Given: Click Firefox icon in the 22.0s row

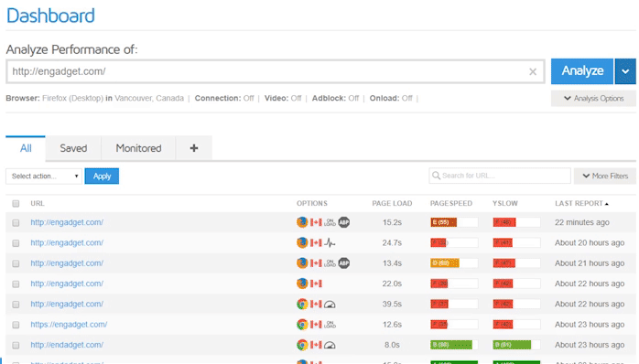Looking at the screenshot, I should pos(302,284).
